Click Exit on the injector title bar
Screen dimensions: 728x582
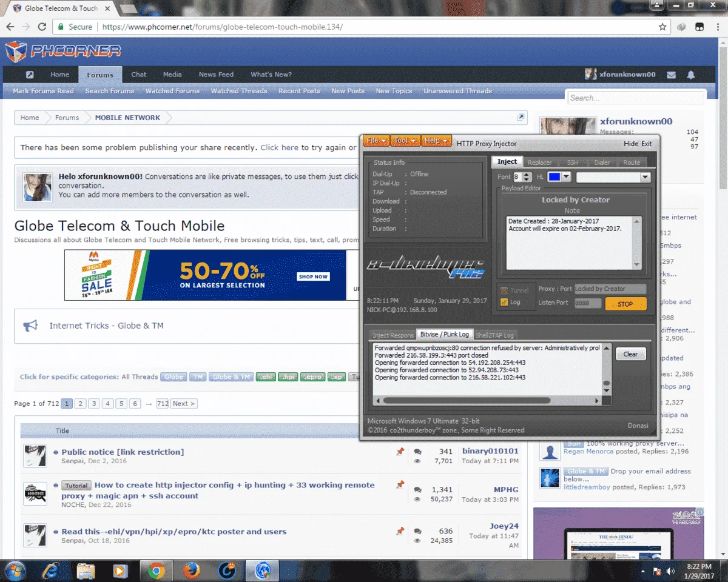tap(647, 144)
